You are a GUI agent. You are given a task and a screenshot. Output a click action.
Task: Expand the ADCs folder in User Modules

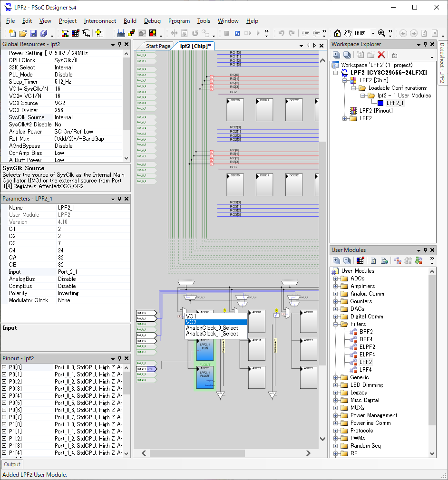tap(336, 278)
